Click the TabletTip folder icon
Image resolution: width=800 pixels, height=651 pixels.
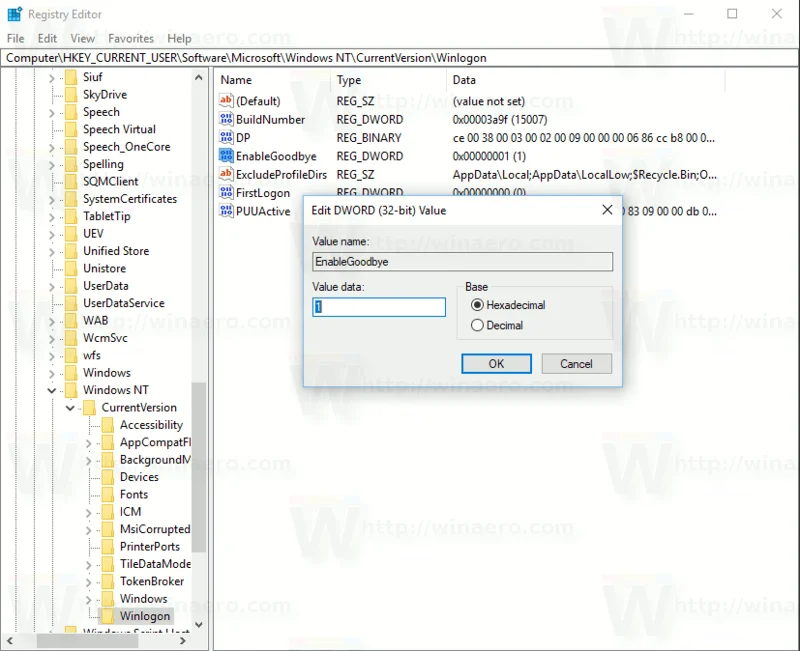[x=72, y=216]
